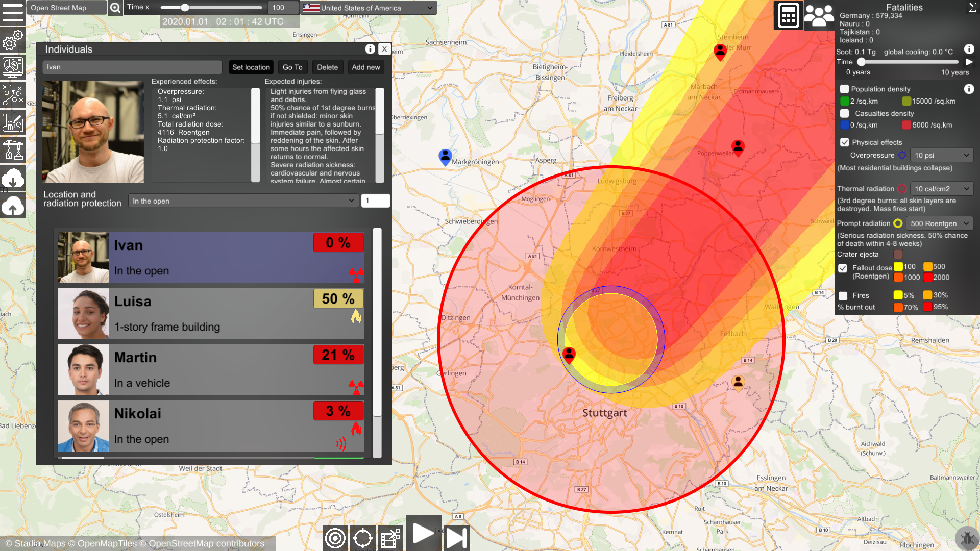Open Overpressure 10 psi dropdown
The image size is (980, 551).
(x=941, y=155)
